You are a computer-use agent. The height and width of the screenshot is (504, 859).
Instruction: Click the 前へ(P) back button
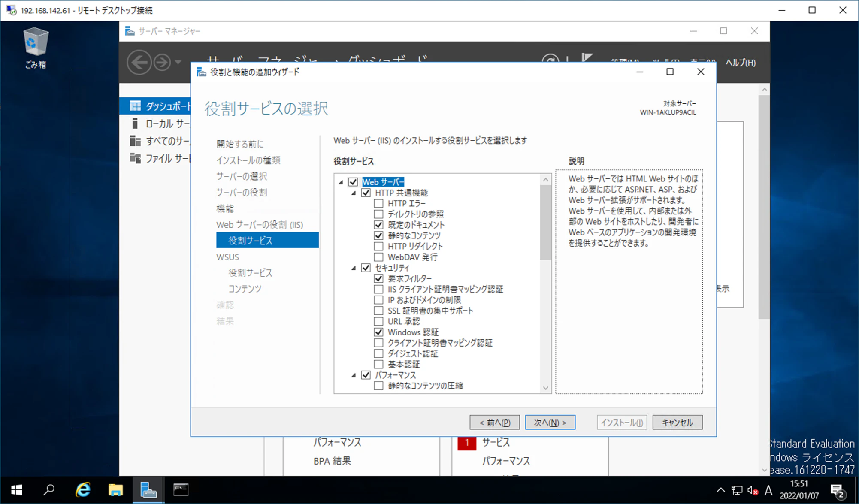click(495, 423)
